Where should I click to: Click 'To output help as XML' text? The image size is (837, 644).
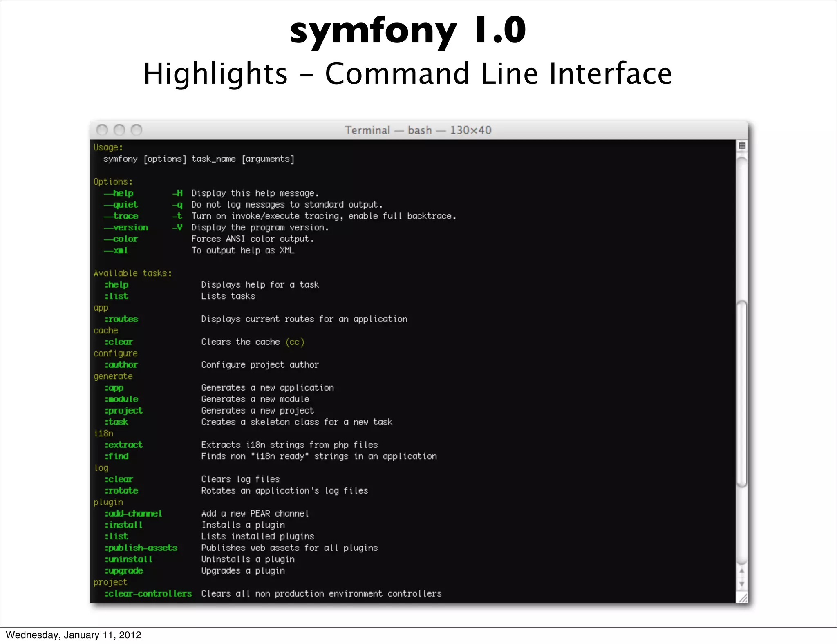click(x=243, y=250)
